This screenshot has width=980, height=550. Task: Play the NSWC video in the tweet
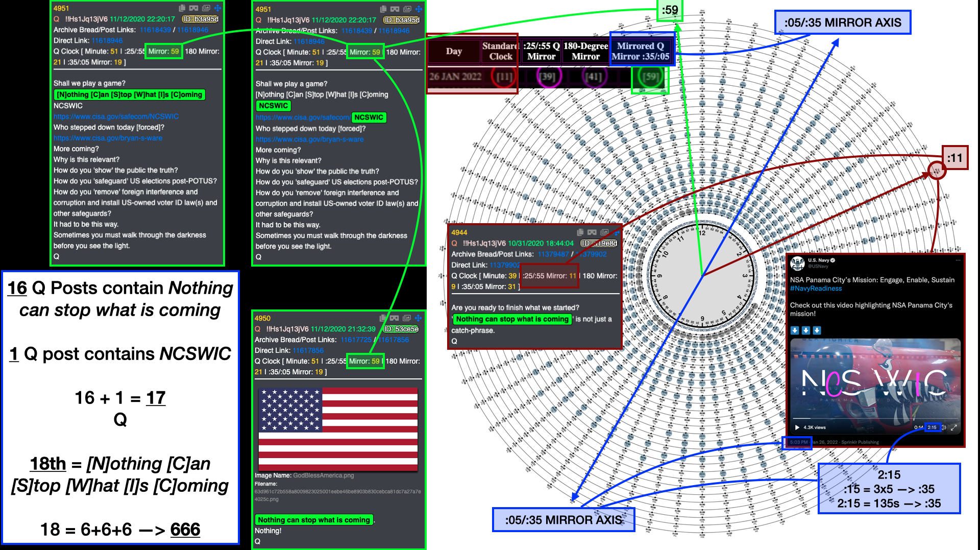click(797, 427)
